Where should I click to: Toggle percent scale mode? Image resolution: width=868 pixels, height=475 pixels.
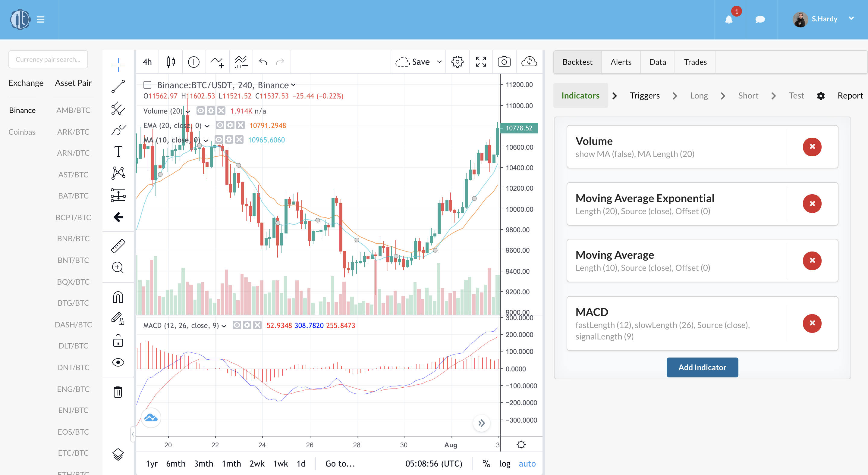point(486,464)
